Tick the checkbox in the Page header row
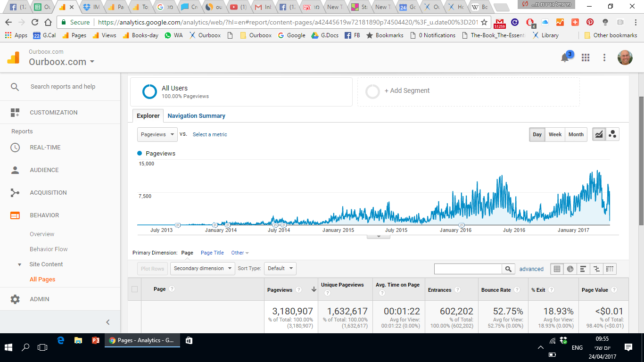 coord(135,289)
